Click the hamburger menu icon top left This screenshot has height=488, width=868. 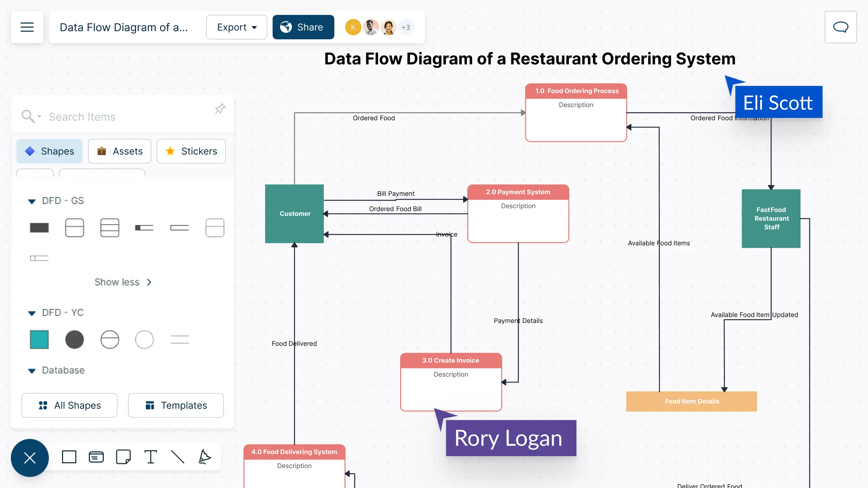pos(27,27)
